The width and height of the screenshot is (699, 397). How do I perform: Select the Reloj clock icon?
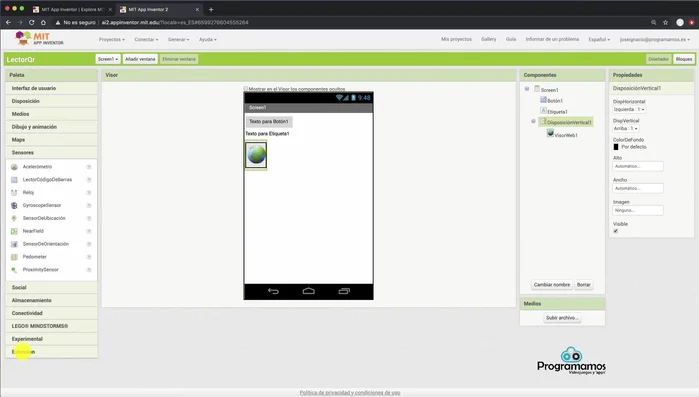pyautogui.click(x=14, y=192)
